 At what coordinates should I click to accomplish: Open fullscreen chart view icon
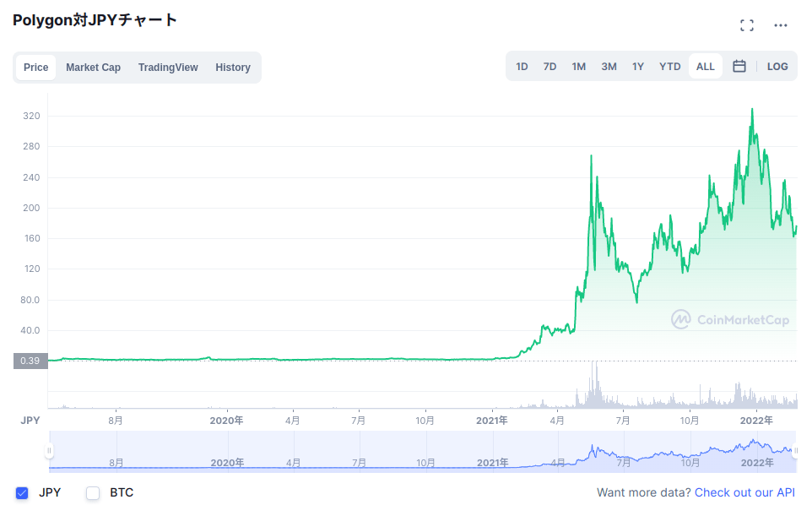coord(747,24)
